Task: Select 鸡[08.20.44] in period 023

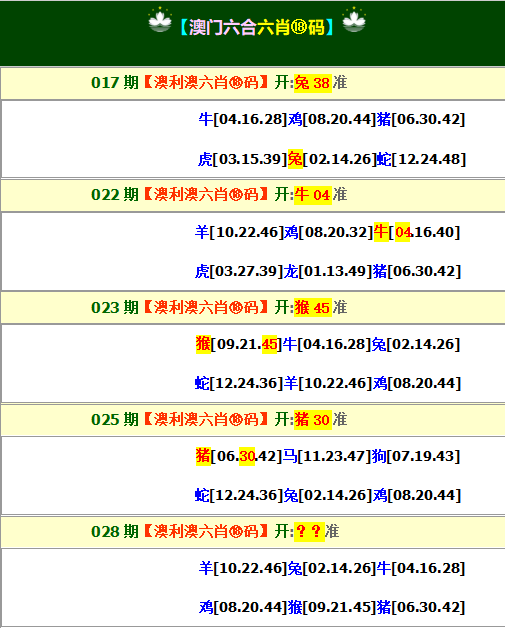Action: 417,383
